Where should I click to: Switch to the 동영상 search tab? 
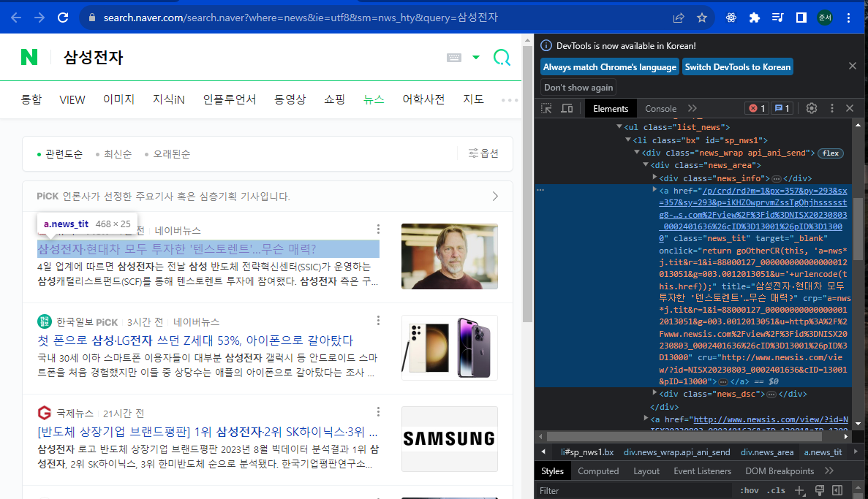[290, 99]
